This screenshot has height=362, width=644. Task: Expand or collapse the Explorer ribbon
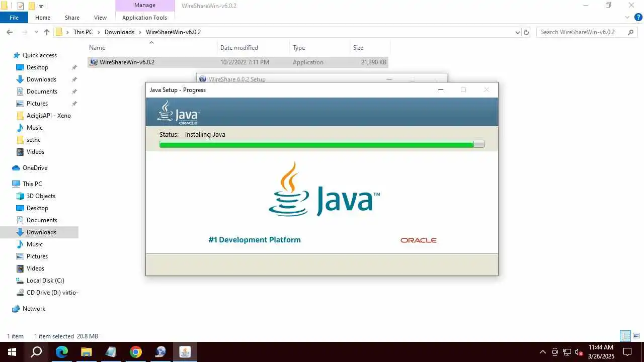point(627,18)
